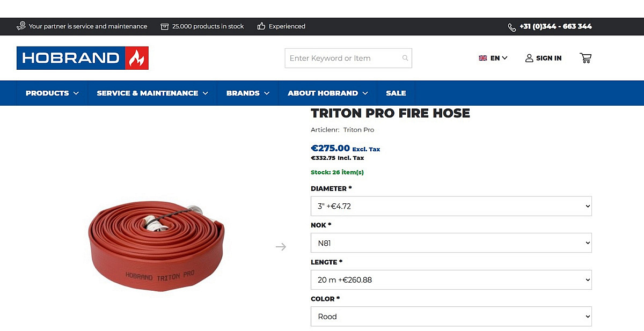Click the next image arrow
The image size is (644, 331).
point(281,247)
